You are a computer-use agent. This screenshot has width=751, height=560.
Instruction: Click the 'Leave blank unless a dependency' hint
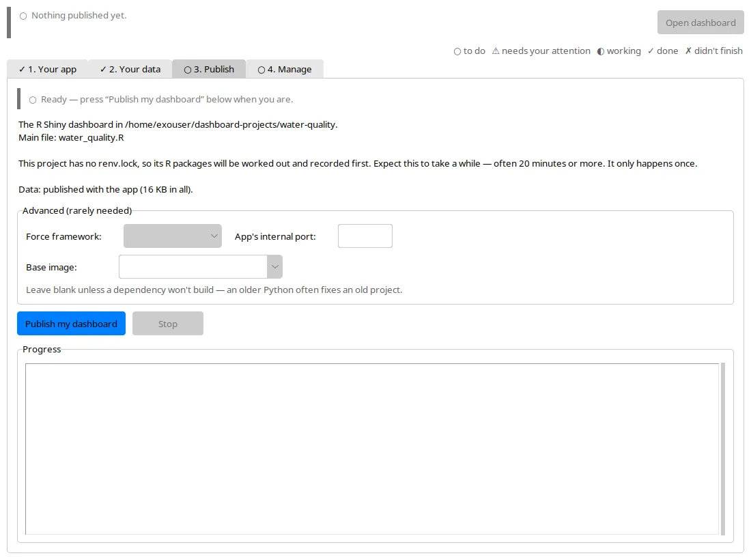pyautogui.click(x=214, y=290)
